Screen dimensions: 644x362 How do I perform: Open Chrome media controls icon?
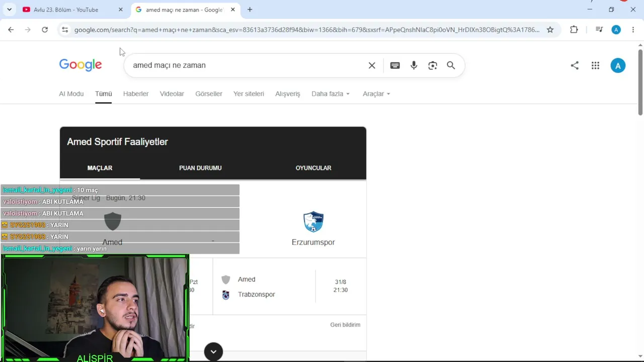click(599, 30)
